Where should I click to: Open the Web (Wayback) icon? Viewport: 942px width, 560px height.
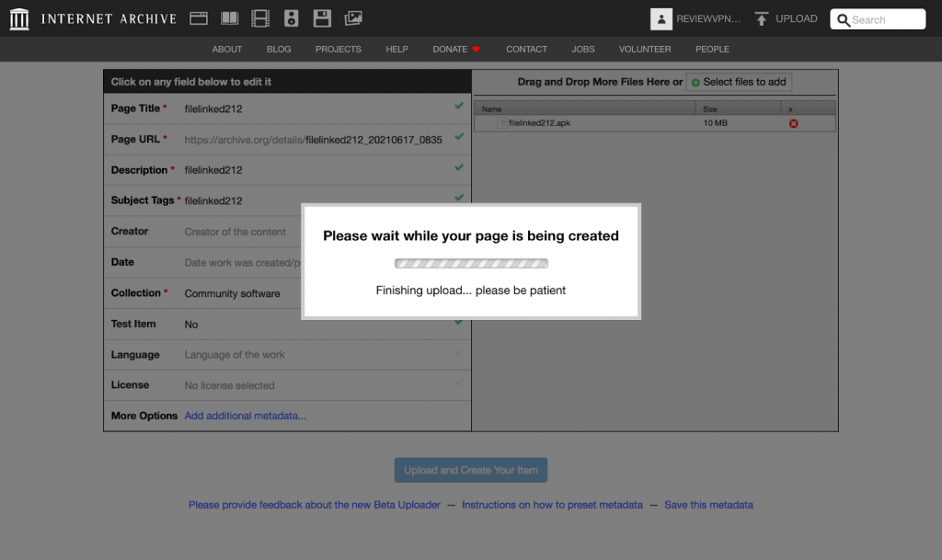[199, 18]
